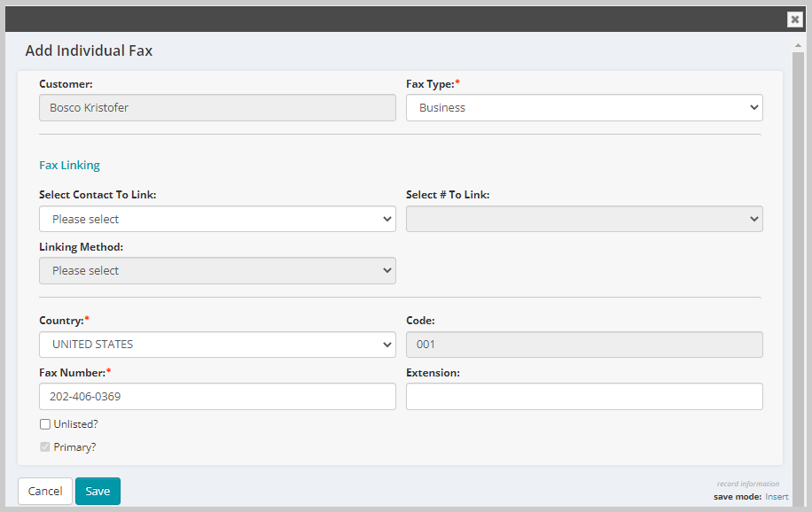Click the Unlisted? label text
Image resolution: width=812 pixels, height=512 pixels.
(75, 424)
